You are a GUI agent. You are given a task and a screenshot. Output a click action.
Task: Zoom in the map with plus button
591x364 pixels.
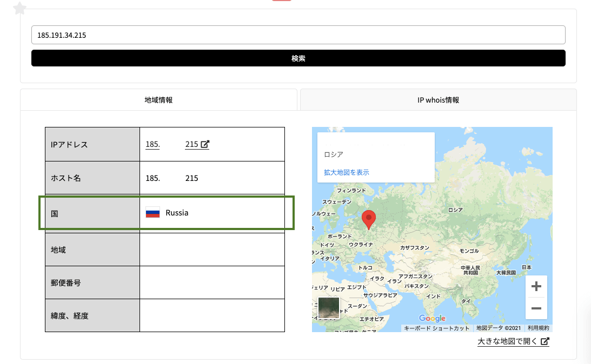pos(536,286)
